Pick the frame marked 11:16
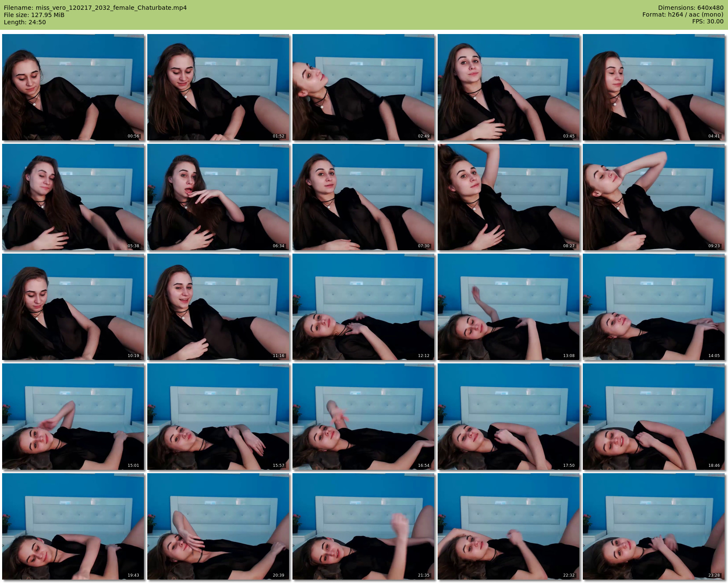This screenshot has width=728, height=583. click(x=218, y=307)
